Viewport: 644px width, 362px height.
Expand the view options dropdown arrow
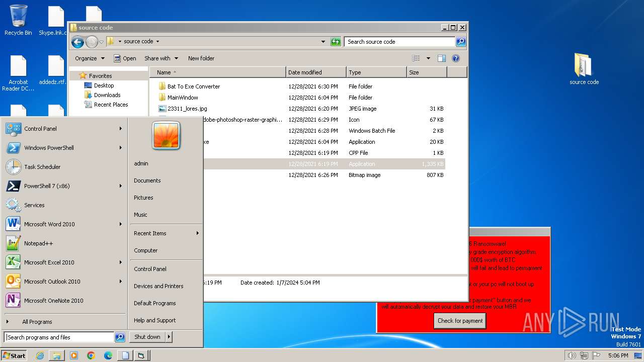tap(428, 58)
